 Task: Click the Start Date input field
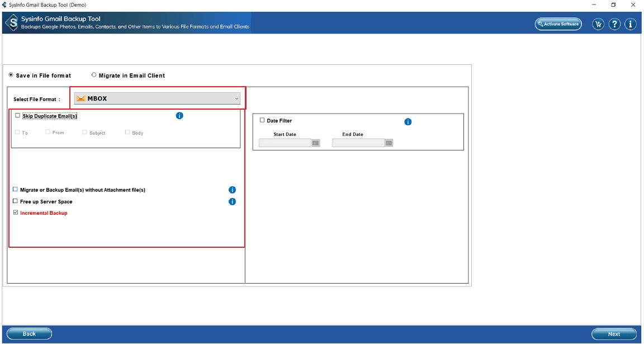[285, 143]
